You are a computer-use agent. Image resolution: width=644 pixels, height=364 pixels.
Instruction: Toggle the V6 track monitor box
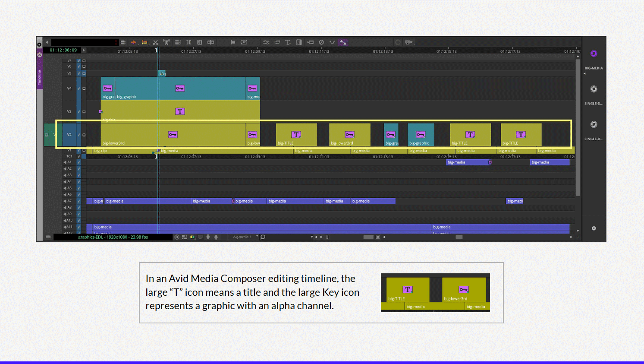point(84,66)
